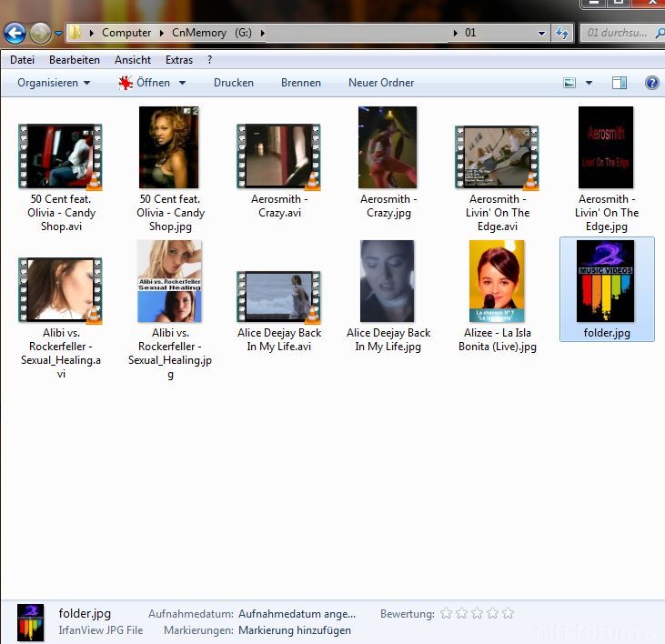Screen dimensions: 665x644
Task: Open the Help question mark icon
Action: pyautogui.click(x=651, y=83)
